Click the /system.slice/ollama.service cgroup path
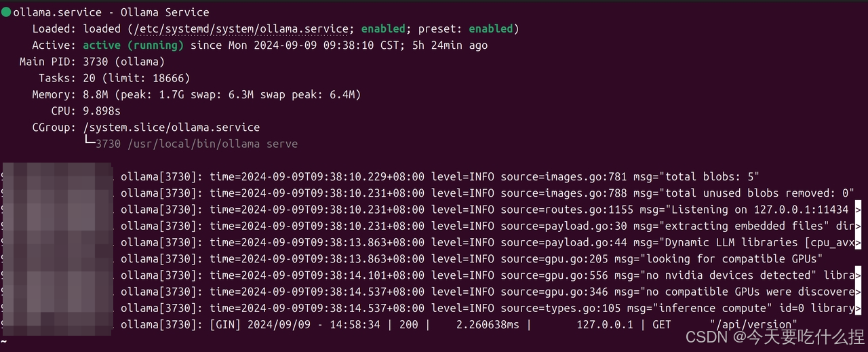The image size is (868, 352). (x=171, y=128)
